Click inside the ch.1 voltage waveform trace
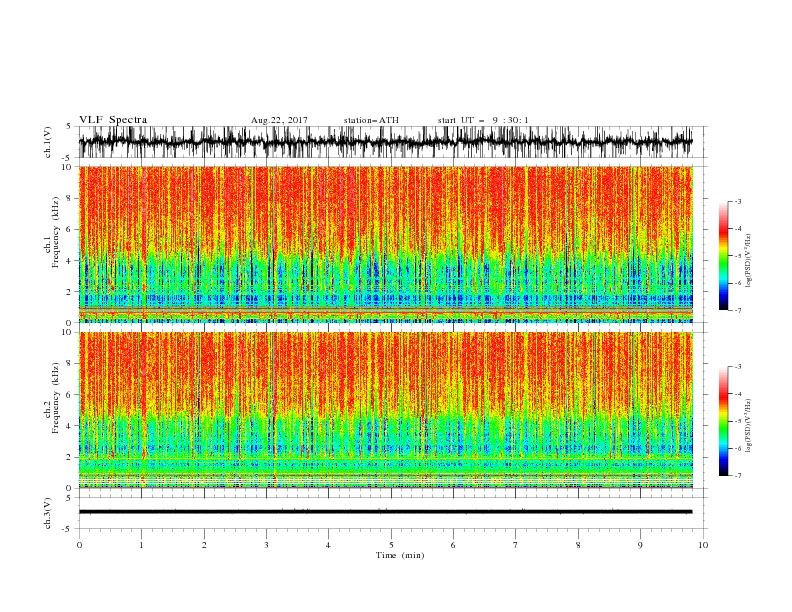Image resolution: width=792 pixels, height=612 pixels. pos(385,142)
